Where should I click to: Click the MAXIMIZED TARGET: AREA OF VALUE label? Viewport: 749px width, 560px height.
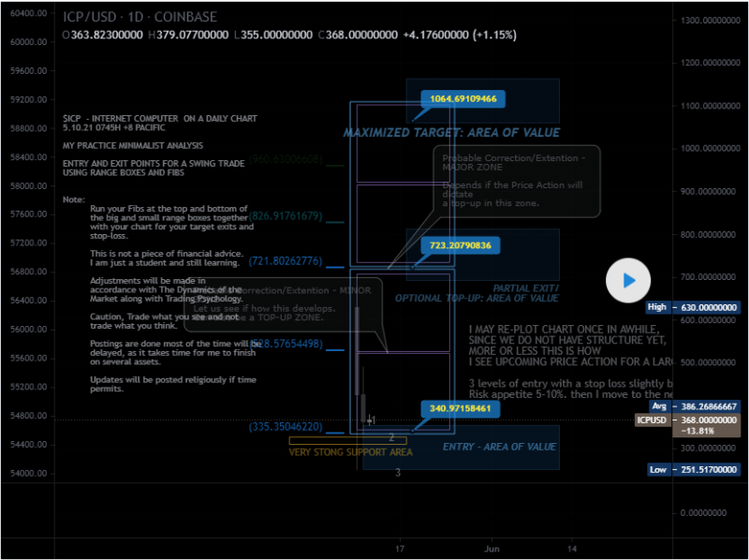[451, 133]
